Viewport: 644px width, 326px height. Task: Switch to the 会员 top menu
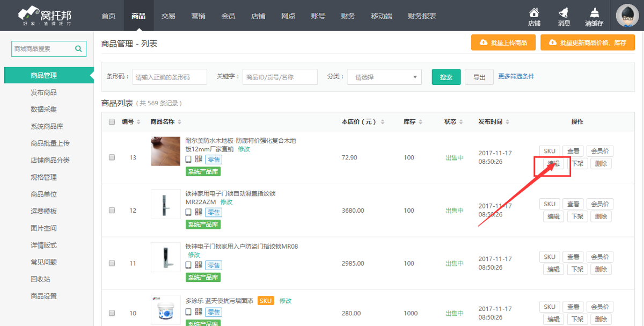228,16
